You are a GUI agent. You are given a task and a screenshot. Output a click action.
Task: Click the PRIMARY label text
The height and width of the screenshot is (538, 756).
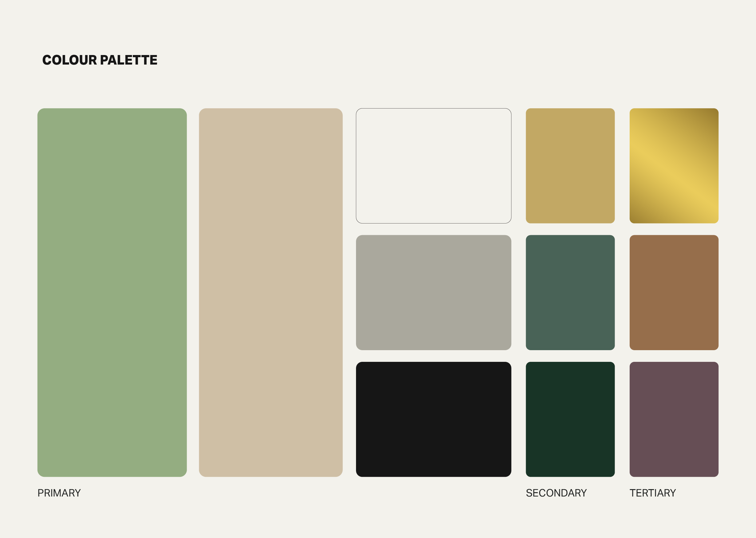pyautogui.click(x=59, y=493)
